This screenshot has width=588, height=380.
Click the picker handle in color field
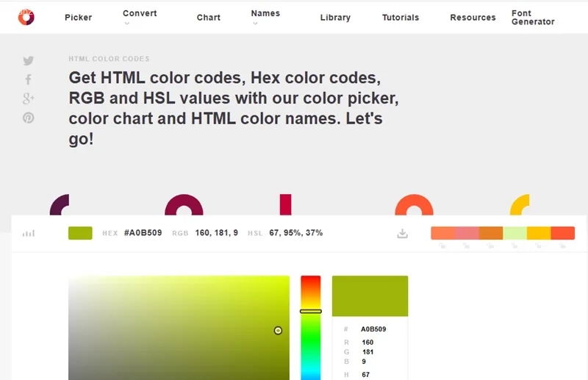(278, 331)
